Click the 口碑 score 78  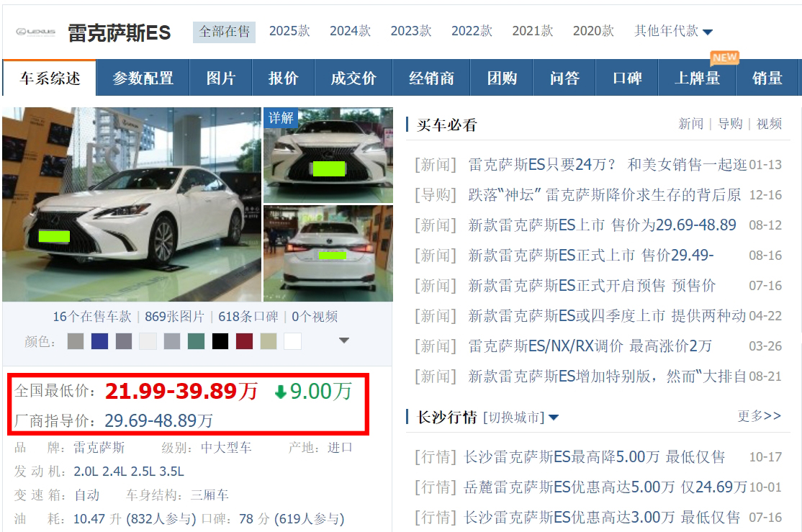pos(246,519)
